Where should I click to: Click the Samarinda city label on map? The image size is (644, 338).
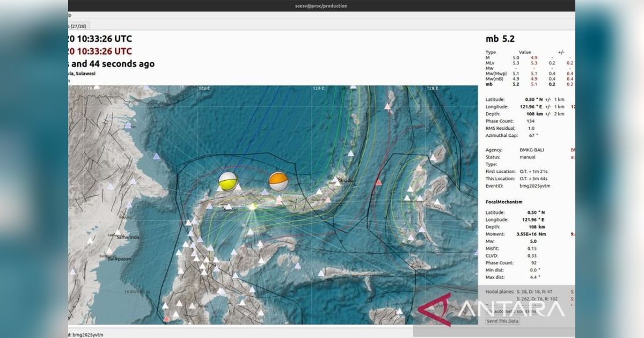click(x=127, y=237)
